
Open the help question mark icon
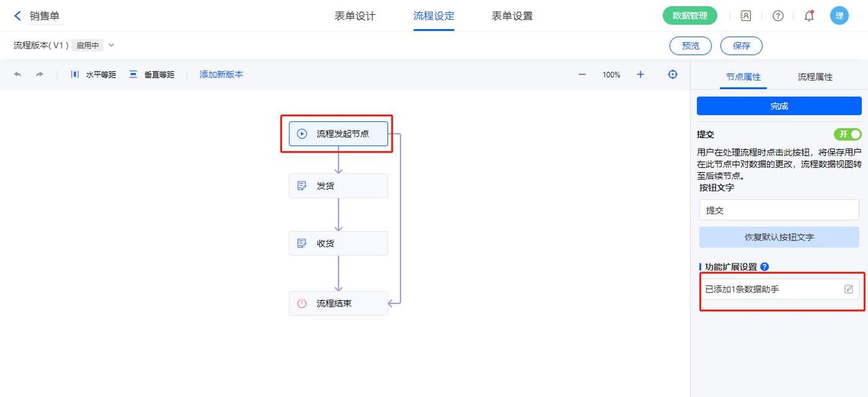(777, 15)
